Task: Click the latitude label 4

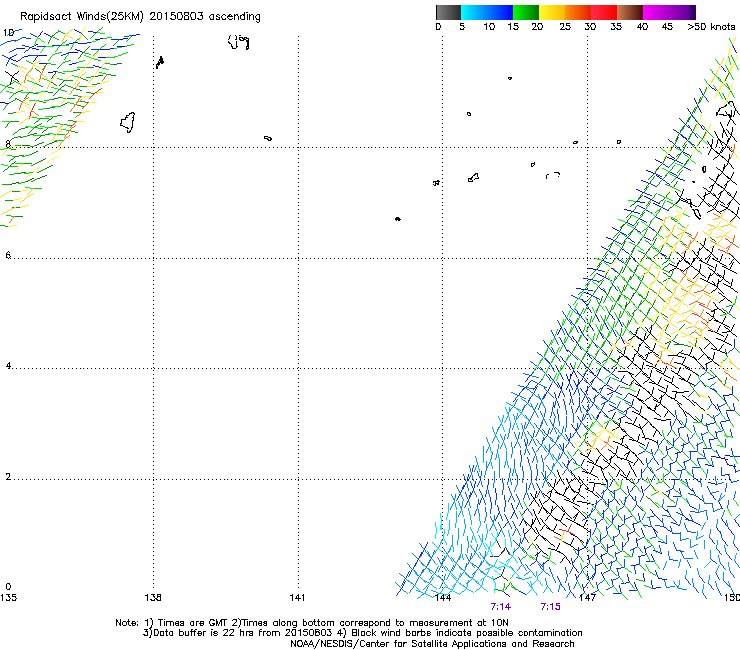Action: (8, 366)
